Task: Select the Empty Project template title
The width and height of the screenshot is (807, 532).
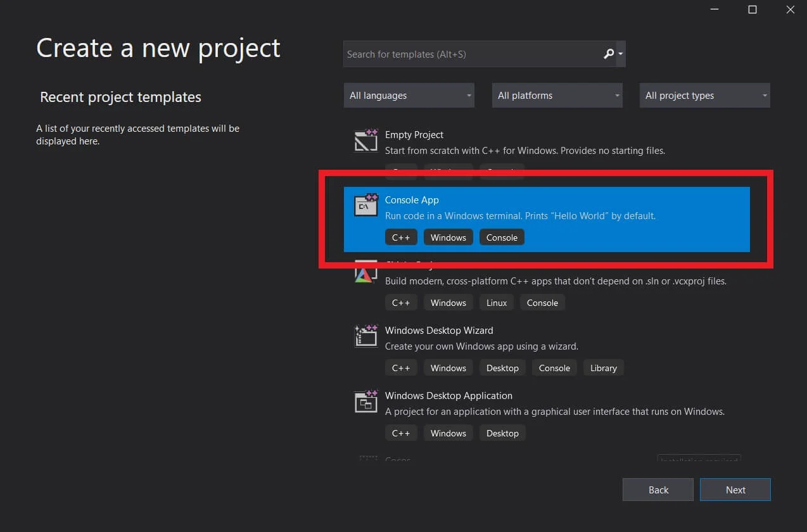Action: pos(414,135)
